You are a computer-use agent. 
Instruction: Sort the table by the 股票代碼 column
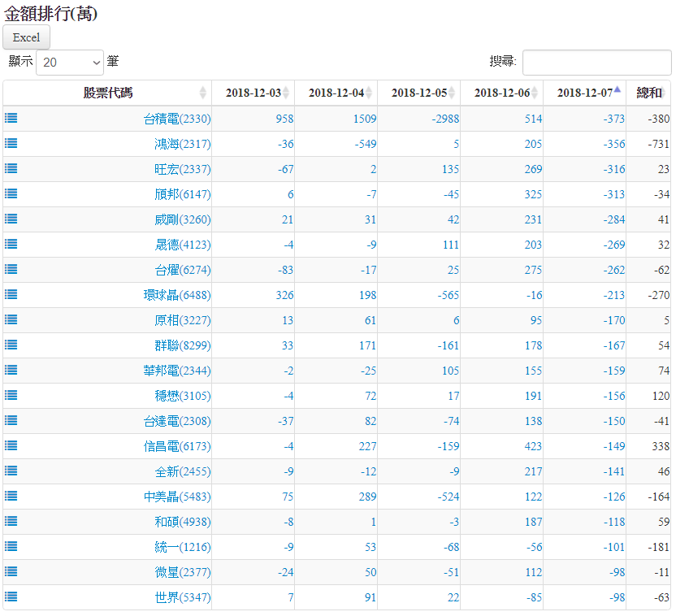click(107, 93)
